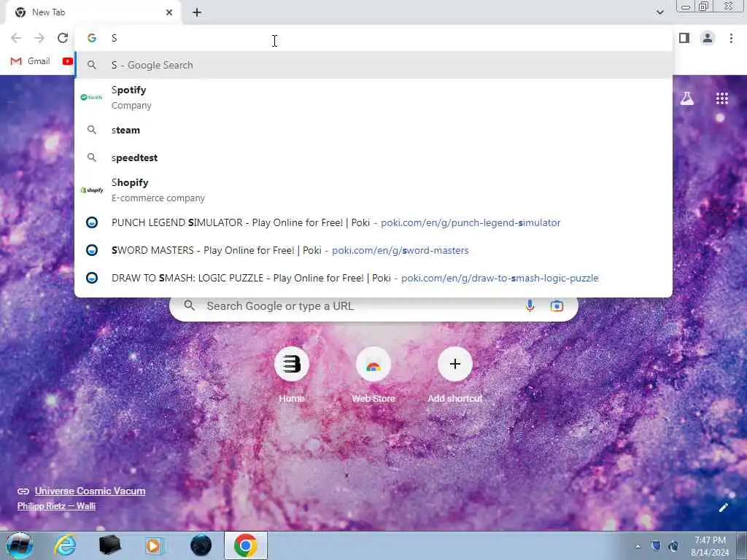Open PUNCH LEGEND SIMULATOR Poki suggestion
Viewport: 747px width, 560px height.
(x=373, y=222)
